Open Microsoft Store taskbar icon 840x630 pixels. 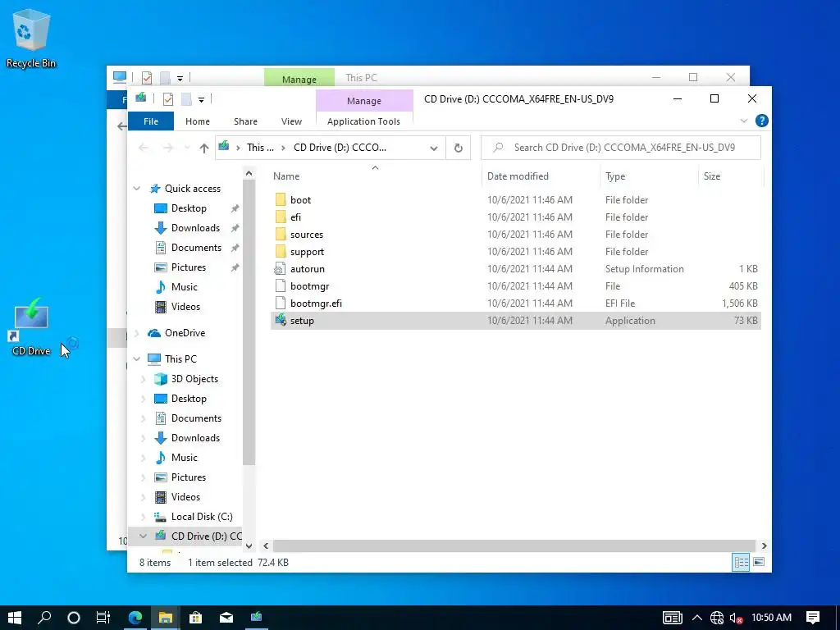coord(195,618)
